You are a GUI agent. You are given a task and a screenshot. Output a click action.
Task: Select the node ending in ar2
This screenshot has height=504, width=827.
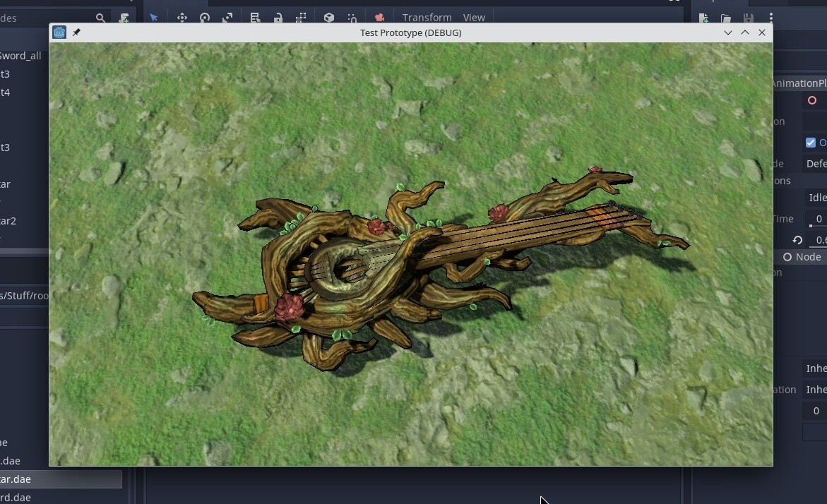coord(8,220)
